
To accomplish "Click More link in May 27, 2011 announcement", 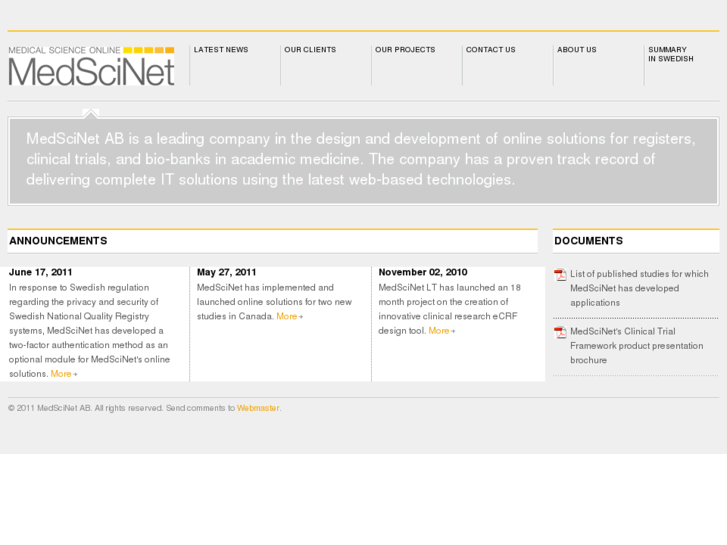I will pos(289,316).
